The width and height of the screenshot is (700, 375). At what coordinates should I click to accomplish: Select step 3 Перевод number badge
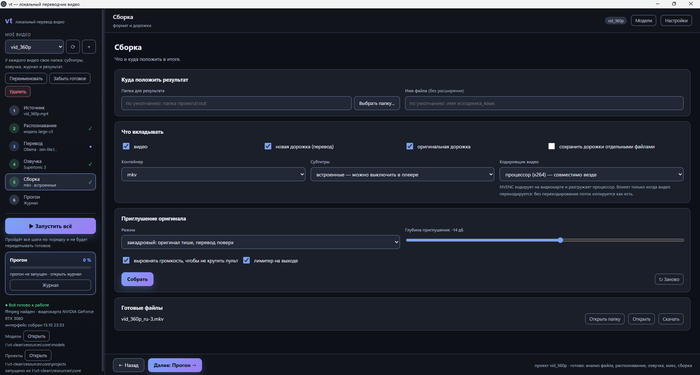point(14,146)
